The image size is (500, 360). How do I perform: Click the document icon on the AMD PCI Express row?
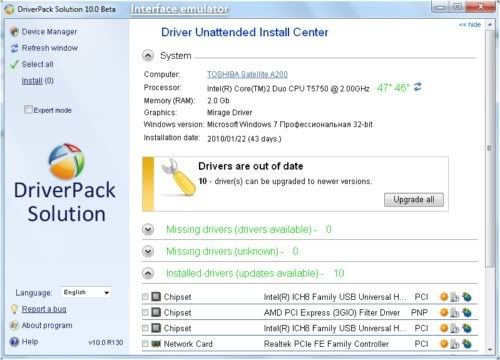(x=455, y=313)
